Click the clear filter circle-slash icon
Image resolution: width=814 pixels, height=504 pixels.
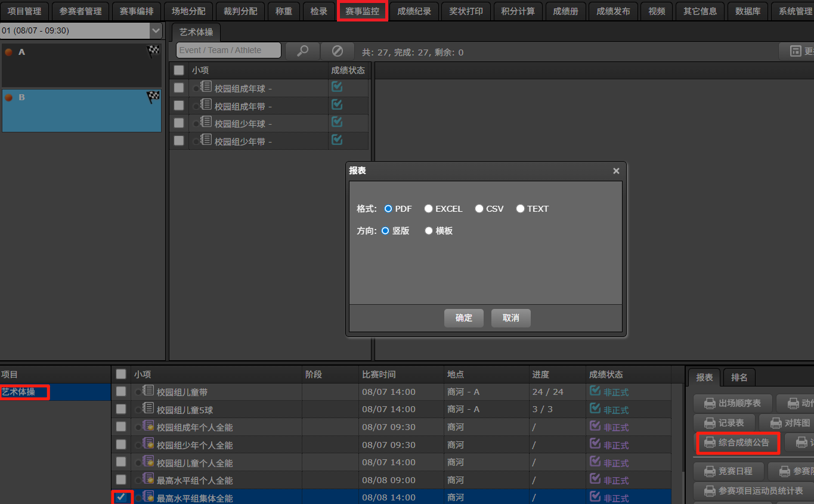pos(338,51)
